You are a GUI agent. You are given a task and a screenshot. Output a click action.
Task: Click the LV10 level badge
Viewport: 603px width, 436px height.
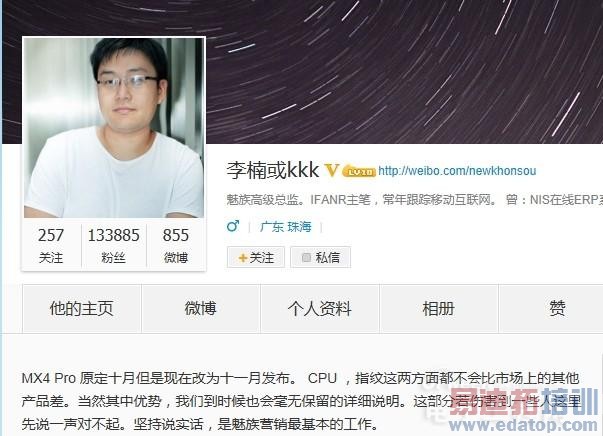(359, 171)
